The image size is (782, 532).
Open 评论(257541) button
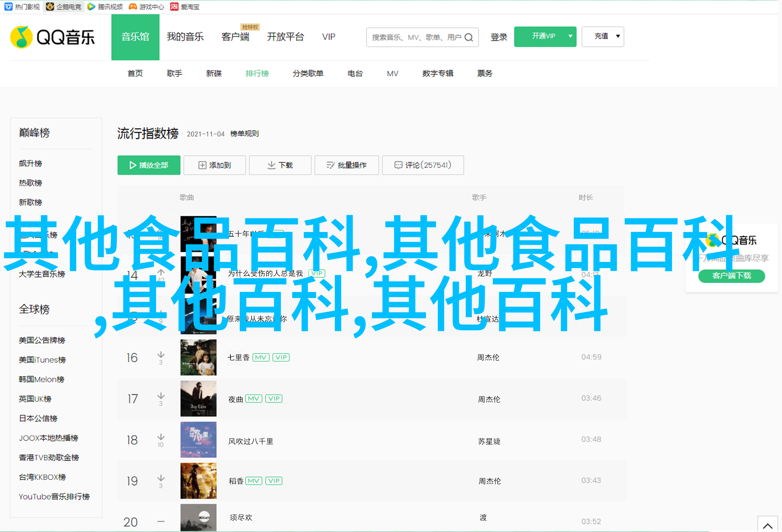click(423, 165)
